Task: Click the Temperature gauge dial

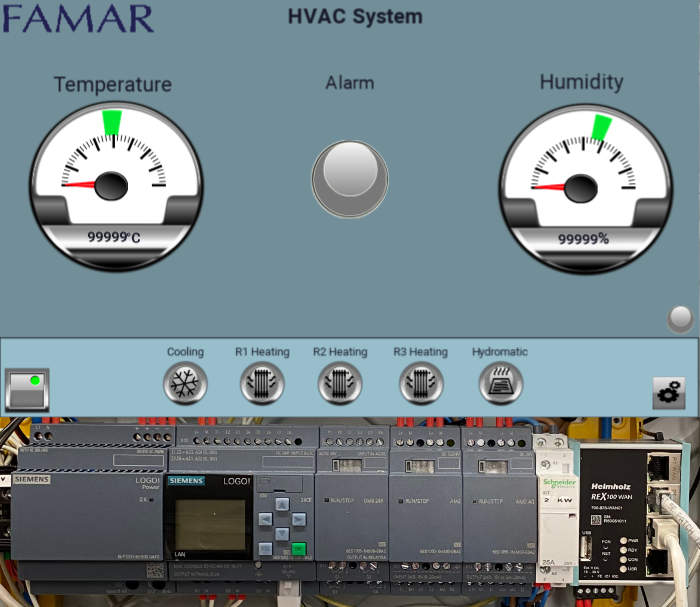Action: point(112,170)
